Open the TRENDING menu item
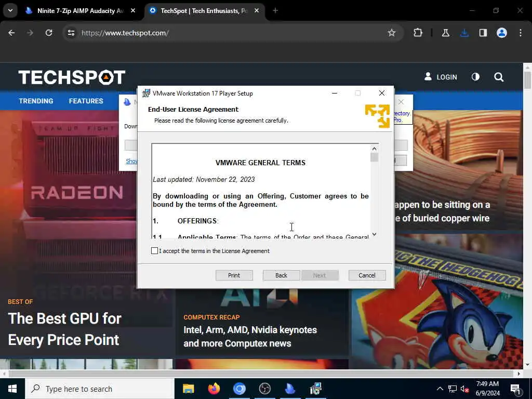Image resolution: width=532 pixels, height=399 pixels. pyautogui.click(x=36, y=101)
